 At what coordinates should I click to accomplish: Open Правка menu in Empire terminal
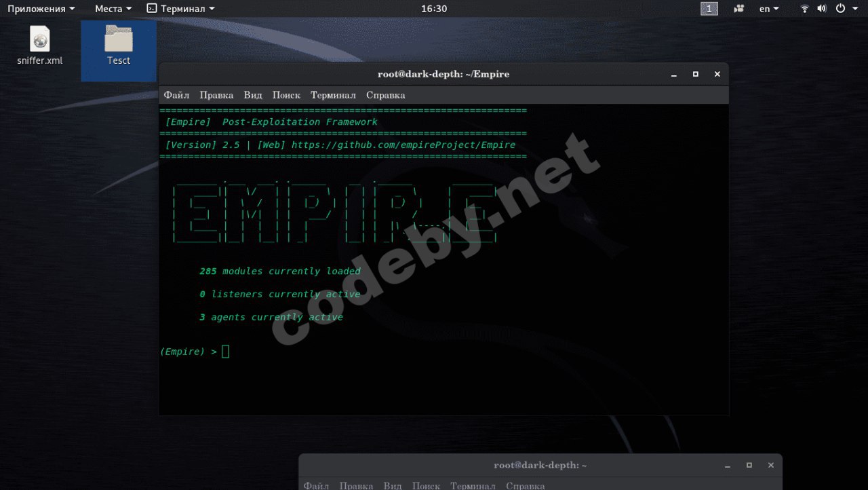coord(216,95)
